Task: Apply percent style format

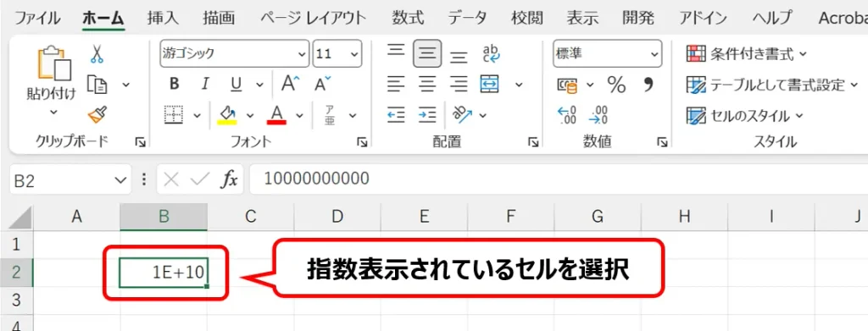Action: [616, 85]
